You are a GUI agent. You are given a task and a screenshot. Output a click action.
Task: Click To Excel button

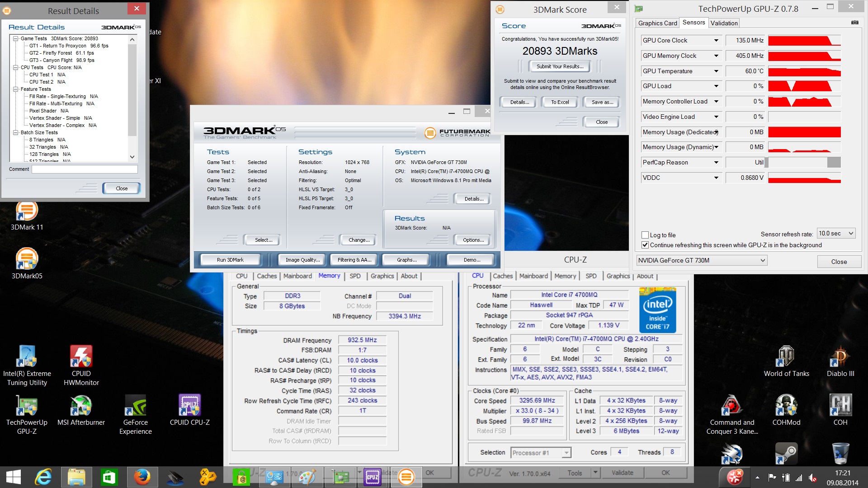click(x=560, y=102)
